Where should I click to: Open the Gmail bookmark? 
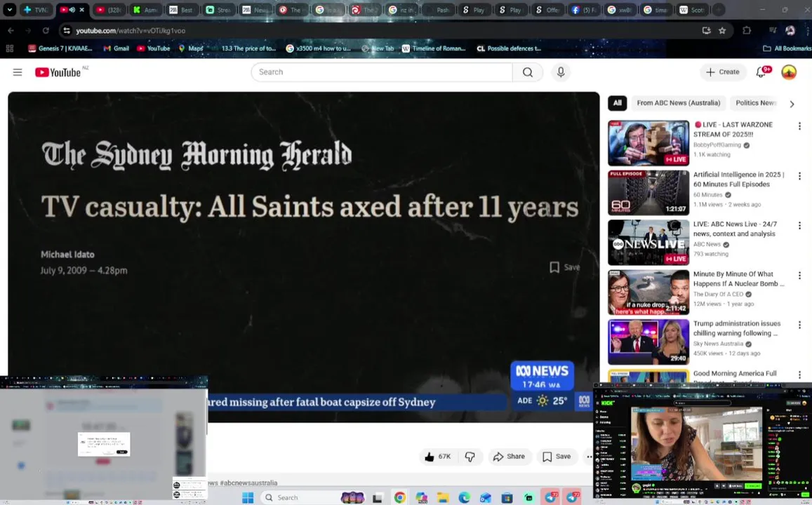(x=116, y=48)
